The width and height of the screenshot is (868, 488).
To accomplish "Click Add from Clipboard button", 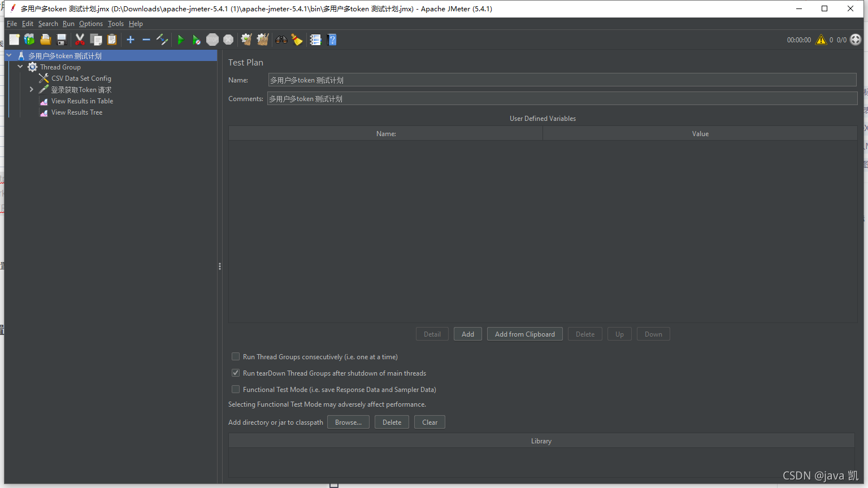I will coord(525,334).
